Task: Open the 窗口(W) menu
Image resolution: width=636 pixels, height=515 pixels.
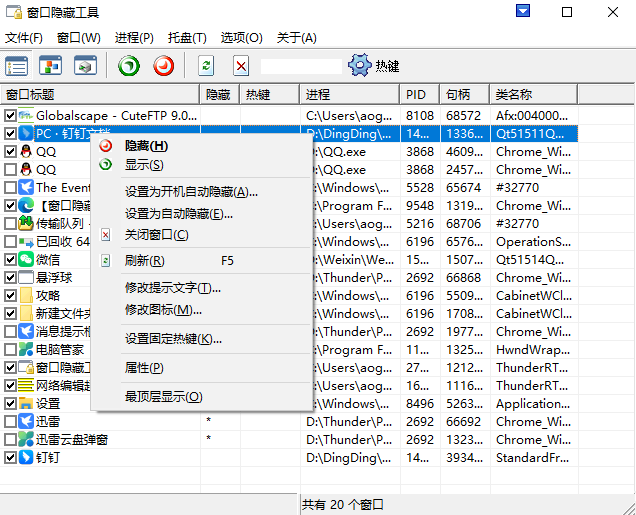Action: click(x=79, y=38)
